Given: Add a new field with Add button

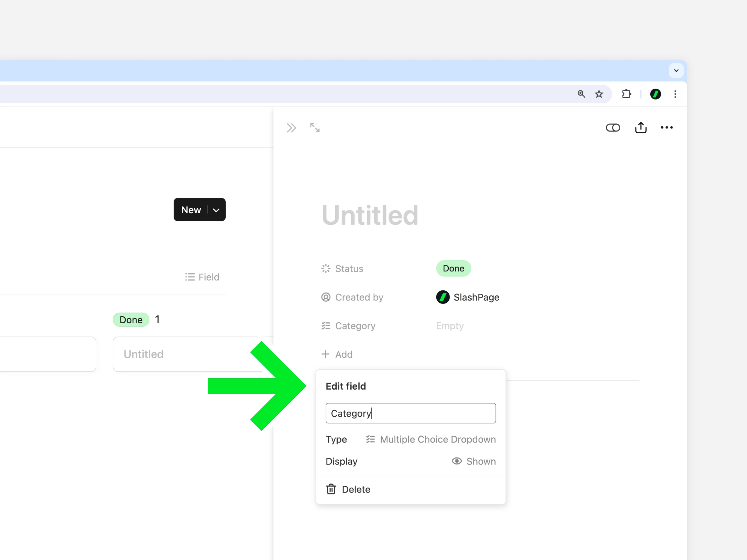Looking at the screenshot, I should click(337, 354).
